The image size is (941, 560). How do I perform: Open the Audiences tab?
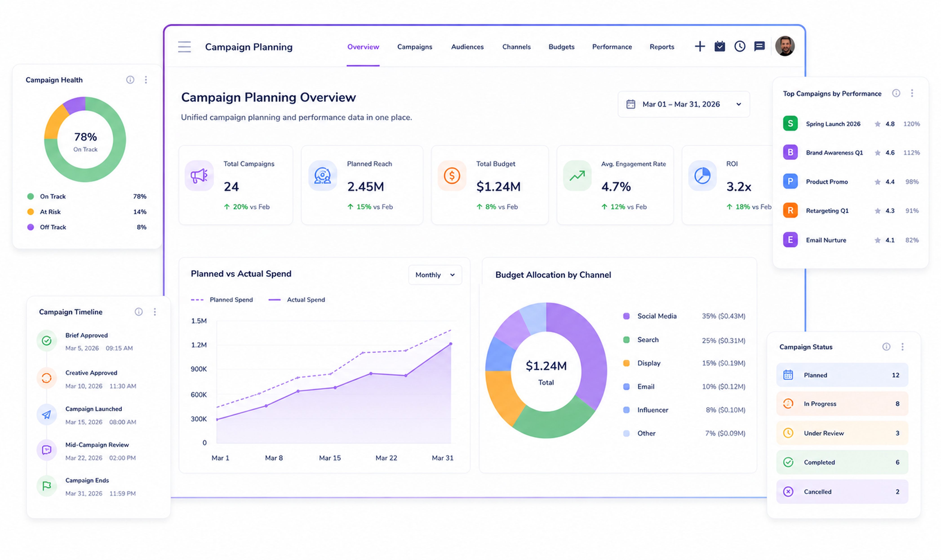[467, 47]
